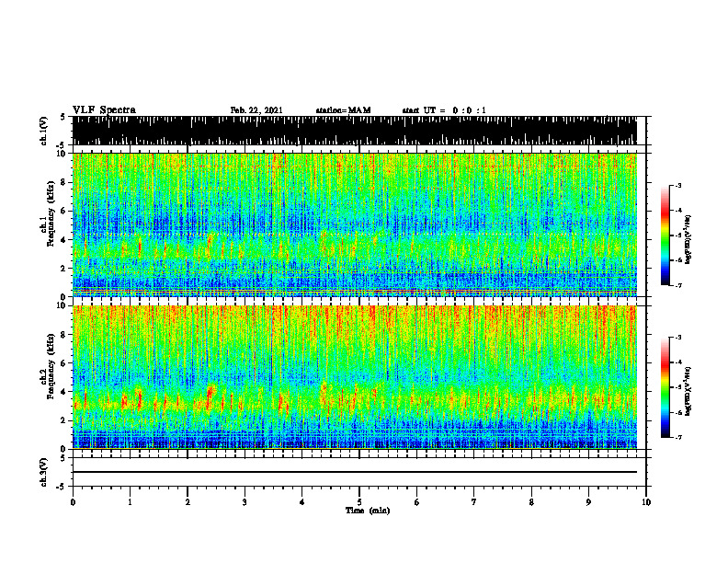Click the ch.2 frequency axis '8' tick label
The image size is (728, 563).
point(64,335)
